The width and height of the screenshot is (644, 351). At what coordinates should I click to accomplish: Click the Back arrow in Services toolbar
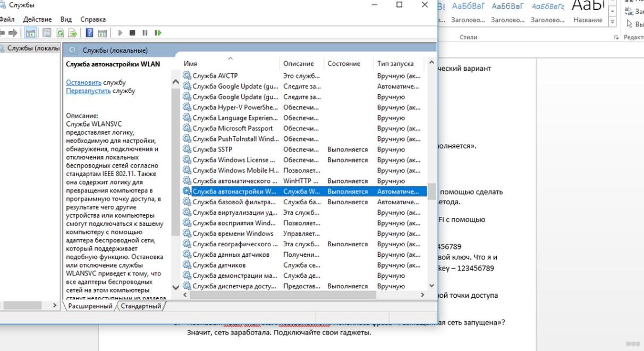pos(2,33)
